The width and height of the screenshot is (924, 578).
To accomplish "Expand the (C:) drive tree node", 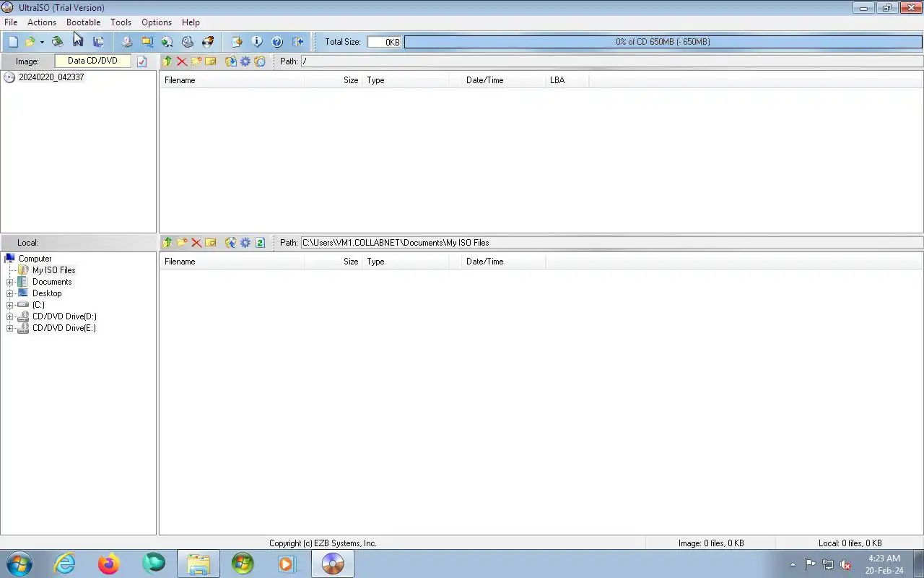I will pyautogui.click(x=10, y=305).
